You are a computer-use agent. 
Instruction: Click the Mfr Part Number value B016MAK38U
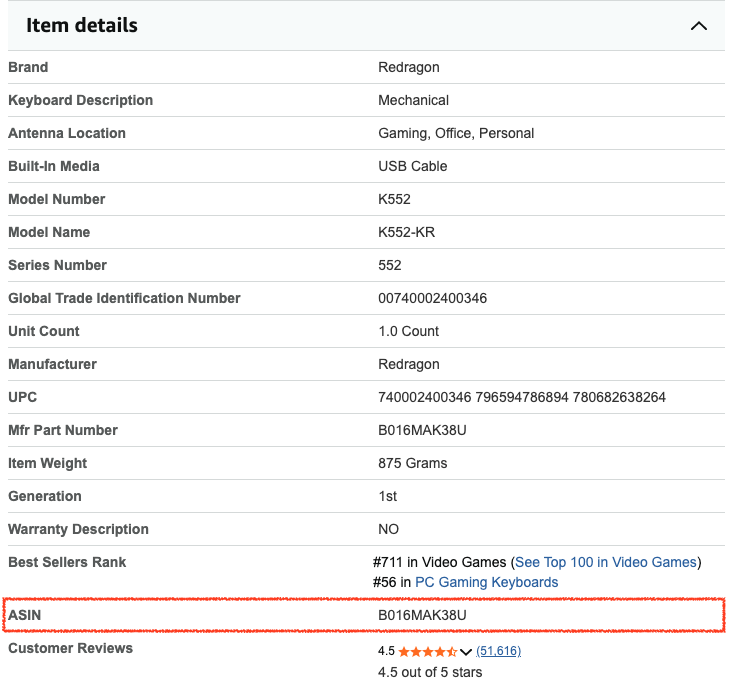[x=422, y=430]
